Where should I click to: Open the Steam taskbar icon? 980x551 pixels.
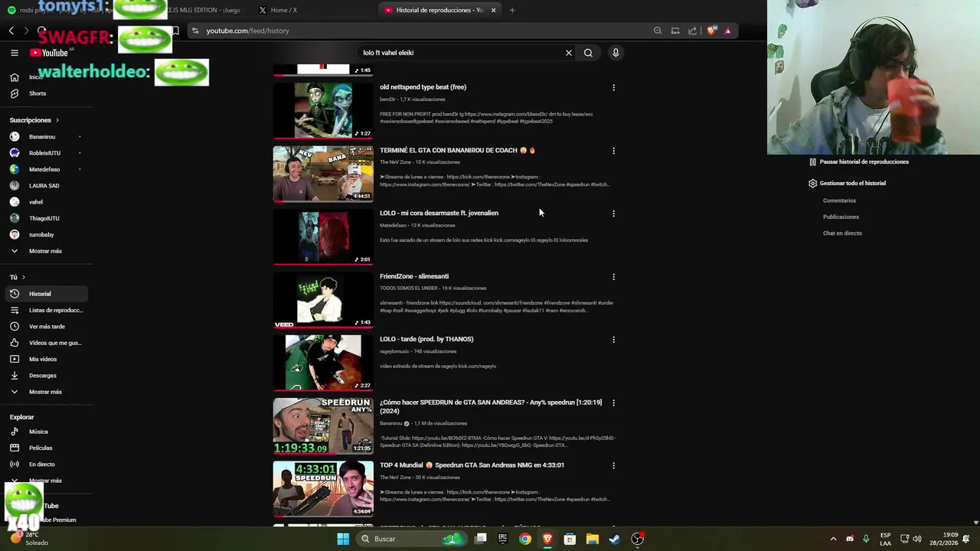pos(614,539)
